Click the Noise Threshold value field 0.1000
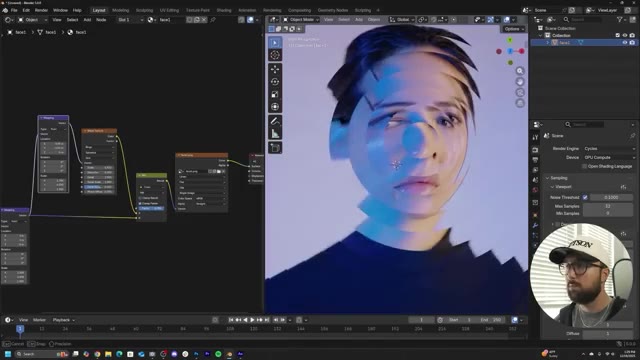This screenshot has height=360, width=640. (611, 197)
